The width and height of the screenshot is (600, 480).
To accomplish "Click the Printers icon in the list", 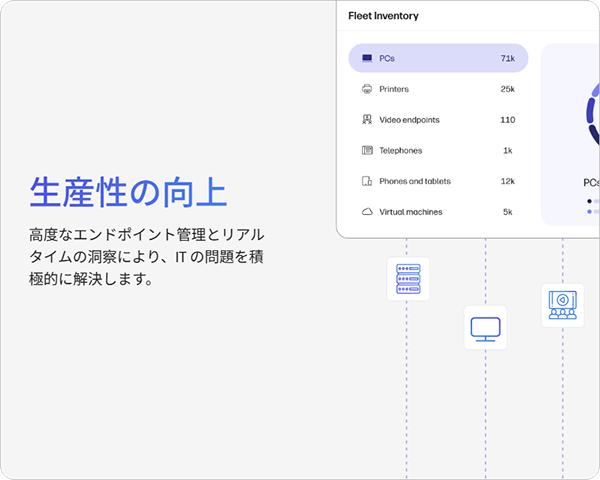I will click(367, 89).
